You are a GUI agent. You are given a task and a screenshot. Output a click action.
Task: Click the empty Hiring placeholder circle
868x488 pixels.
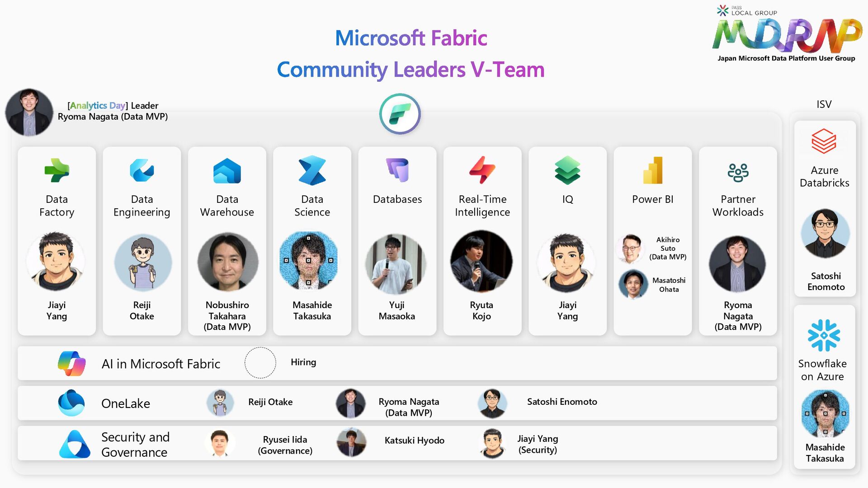point(260,362)
